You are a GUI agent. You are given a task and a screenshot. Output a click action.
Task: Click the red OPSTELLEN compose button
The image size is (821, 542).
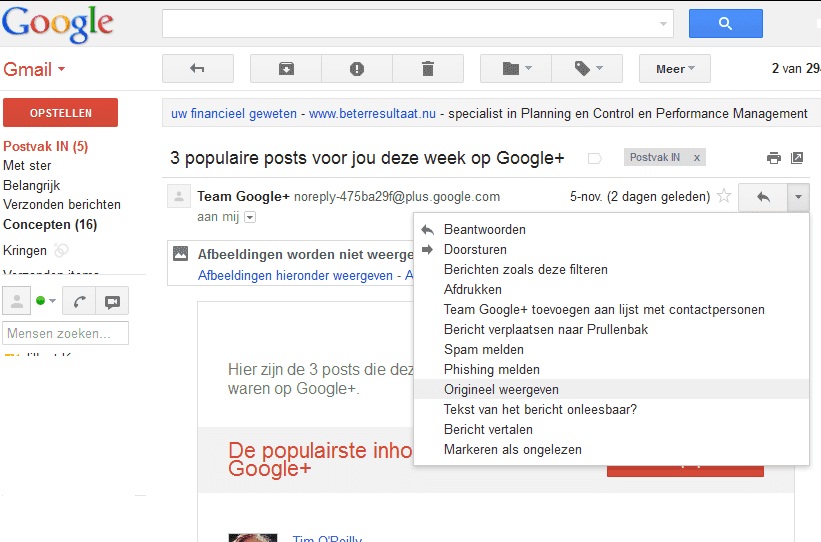[61, 113]
